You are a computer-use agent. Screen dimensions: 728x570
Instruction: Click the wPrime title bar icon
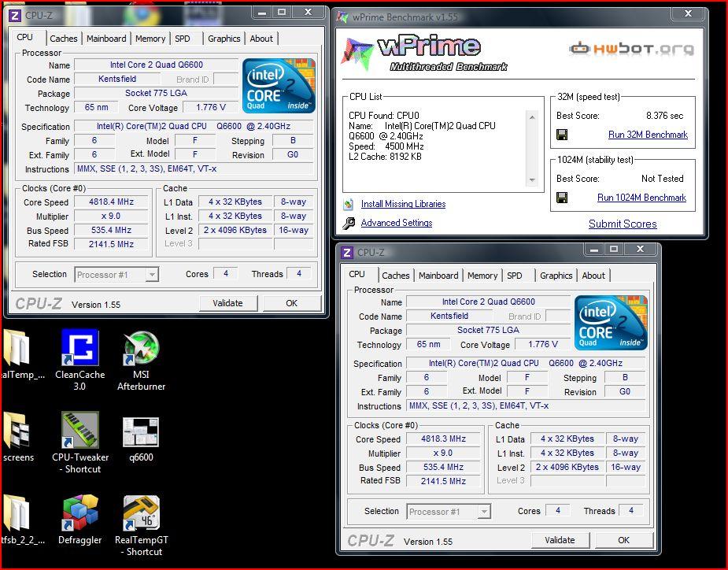342,17
